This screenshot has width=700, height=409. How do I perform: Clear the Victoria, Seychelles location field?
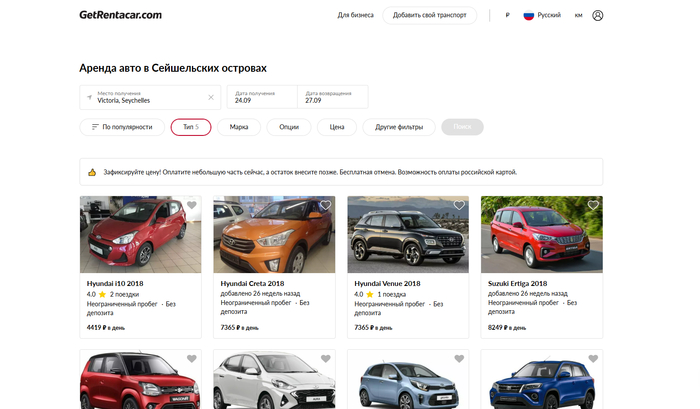click(x=211, y=97)
